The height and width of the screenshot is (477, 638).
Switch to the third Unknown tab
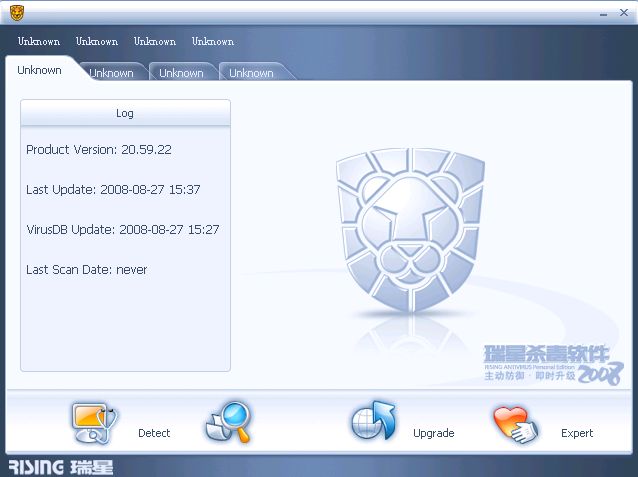181,73
